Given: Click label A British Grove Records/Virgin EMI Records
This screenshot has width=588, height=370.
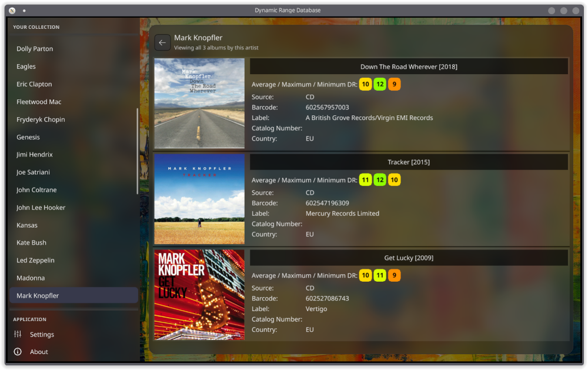Looking at the screenshot, I should pos(369,118).
